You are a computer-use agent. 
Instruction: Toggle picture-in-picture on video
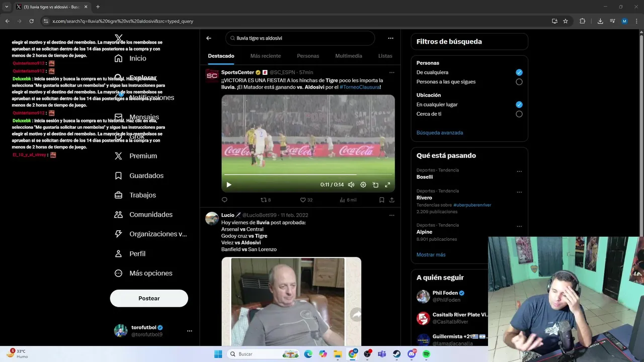click(x=375, y=185)
